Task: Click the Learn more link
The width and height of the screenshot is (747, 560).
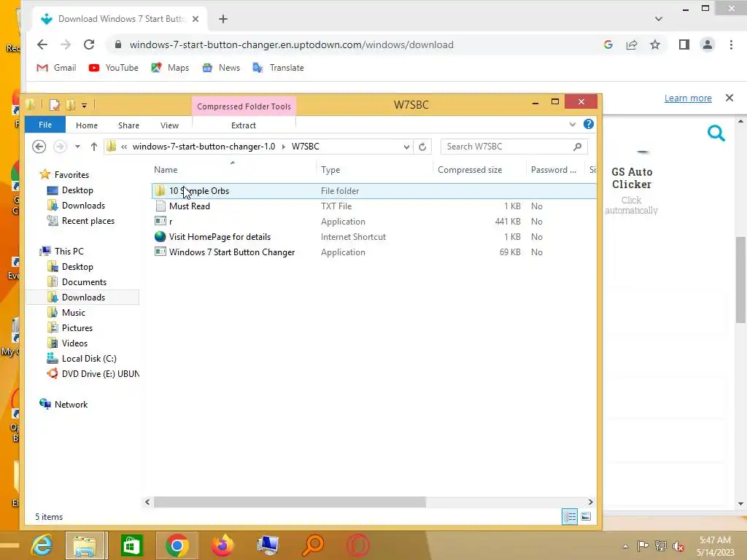Action: point(688,98)
